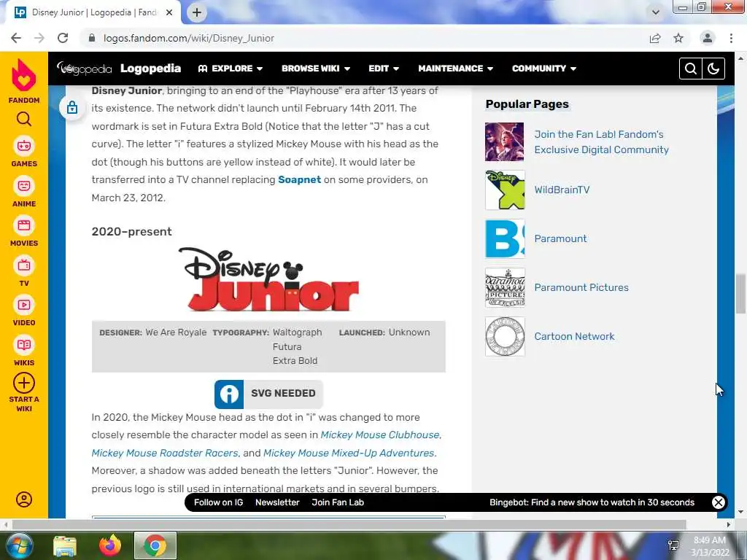Open the Disney Junior logo image
747x560 pixels.
click(268, 279)
